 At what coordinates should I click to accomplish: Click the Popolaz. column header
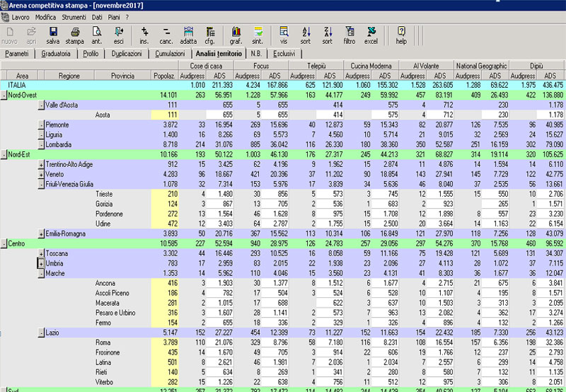pos(164,75)
